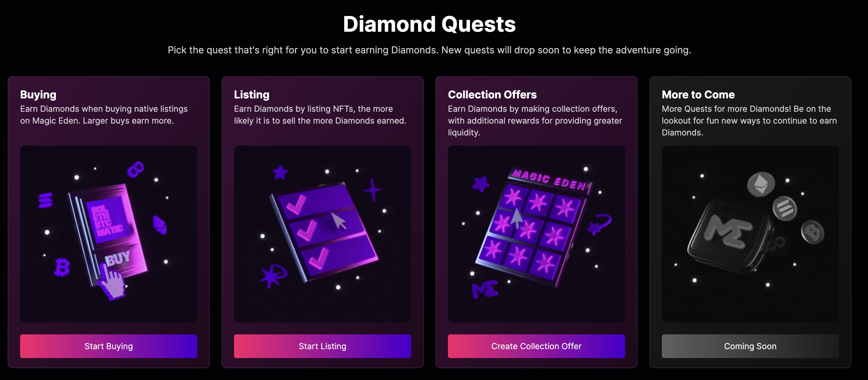868x380 pixels.
Task: Click the Buying heading
Action: click(38, 95)
